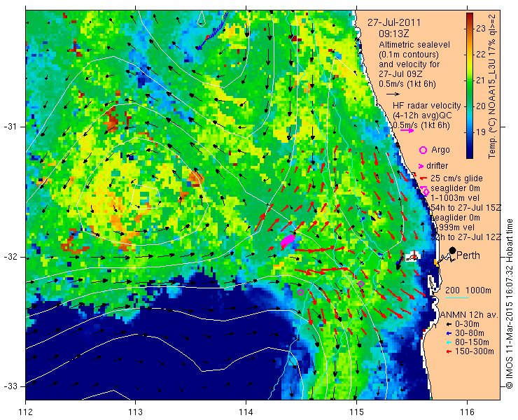Click the magenta HF radar scale arrow
Image resolution: width=518 pixels, height=420 pixels.
[407, 130]
